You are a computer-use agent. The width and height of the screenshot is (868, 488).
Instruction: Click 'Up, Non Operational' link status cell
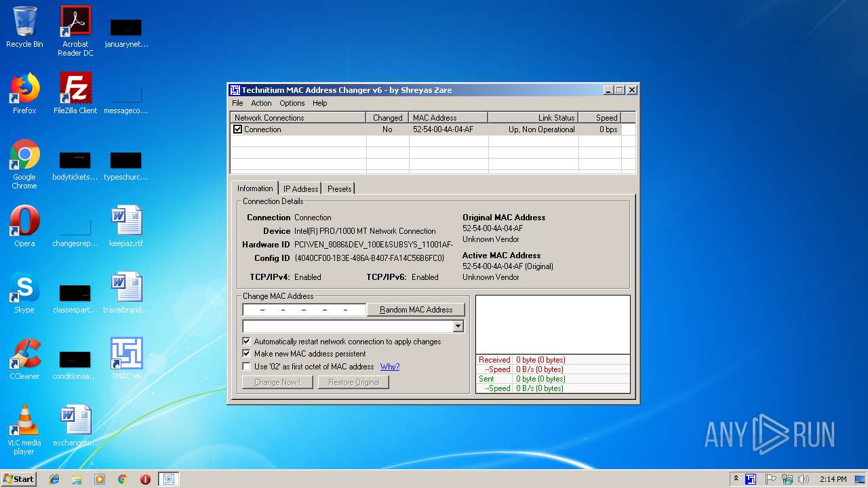[x=542, y=129]
